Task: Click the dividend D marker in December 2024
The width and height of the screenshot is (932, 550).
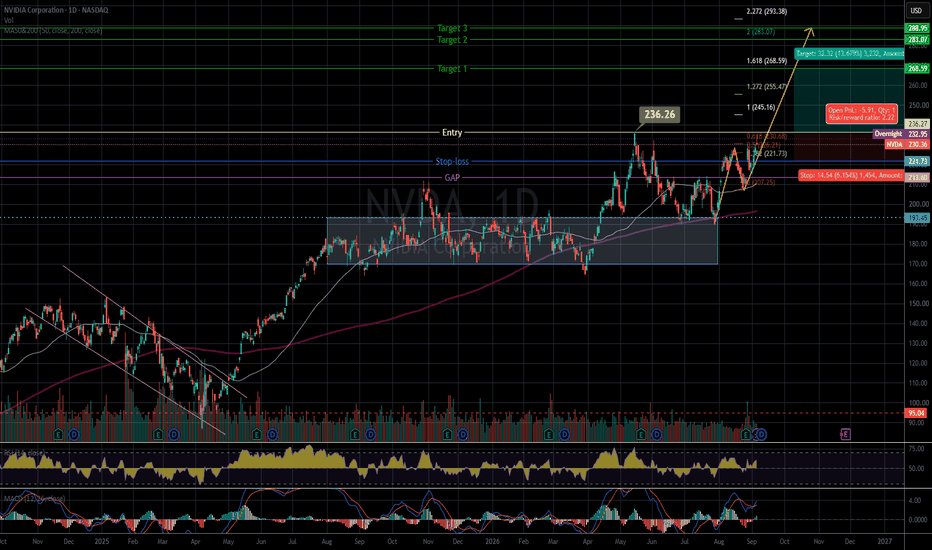Action: (x=74, y=435)
